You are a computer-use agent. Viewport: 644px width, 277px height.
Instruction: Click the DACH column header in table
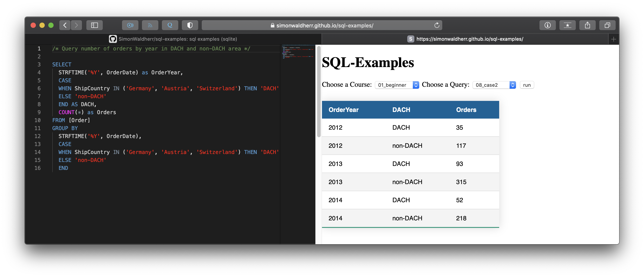pyautogui.click(x=401, y=109)
